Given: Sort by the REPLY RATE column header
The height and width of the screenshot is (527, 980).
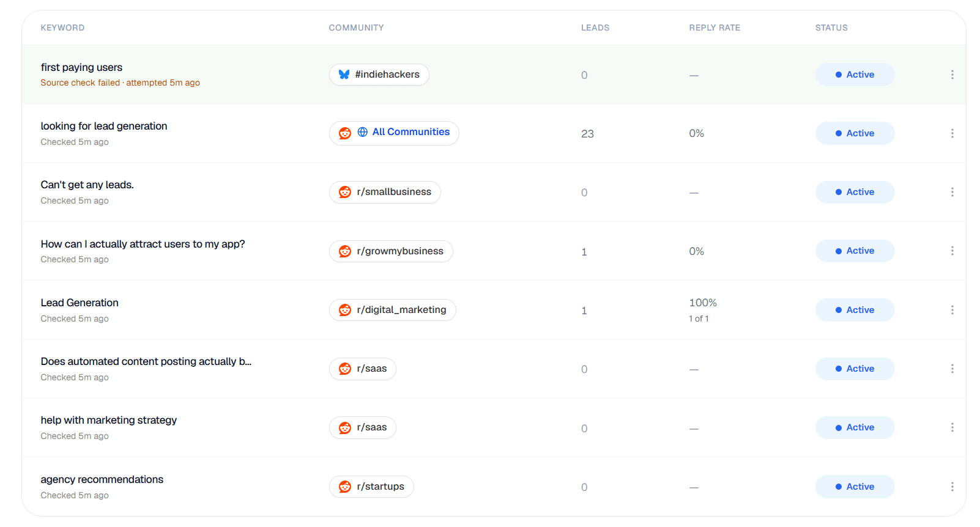Looking at the screenshot, I should [x=715, y=28].
